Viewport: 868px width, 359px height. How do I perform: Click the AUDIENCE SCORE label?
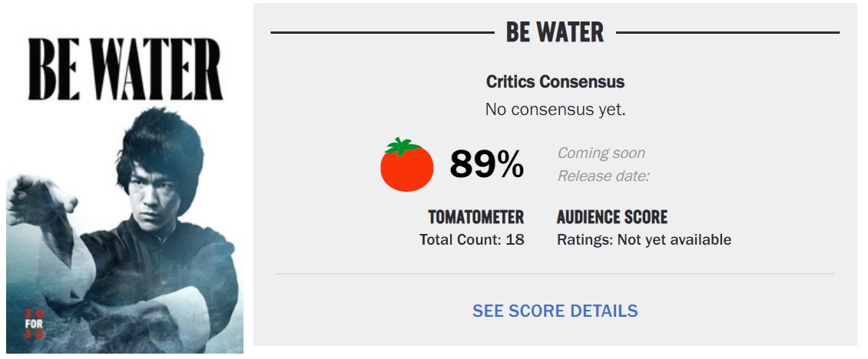pos(612,217)
